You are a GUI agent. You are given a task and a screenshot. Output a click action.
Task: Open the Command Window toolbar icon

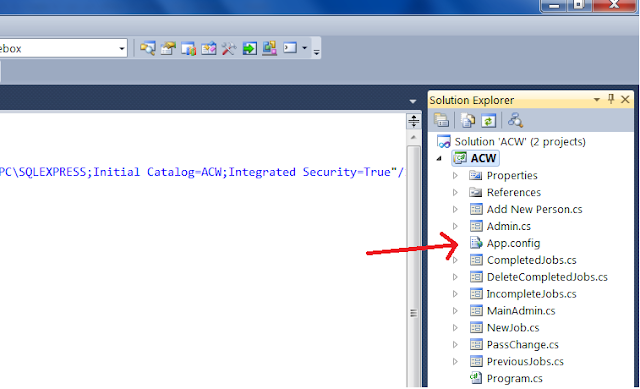tap(290, 48)
